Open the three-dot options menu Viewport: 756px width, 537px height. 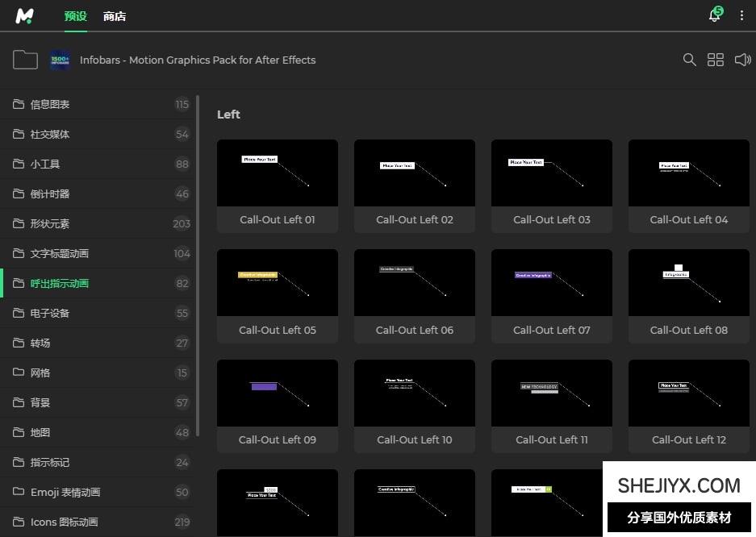pyautogui.click(x=741, y=16)
